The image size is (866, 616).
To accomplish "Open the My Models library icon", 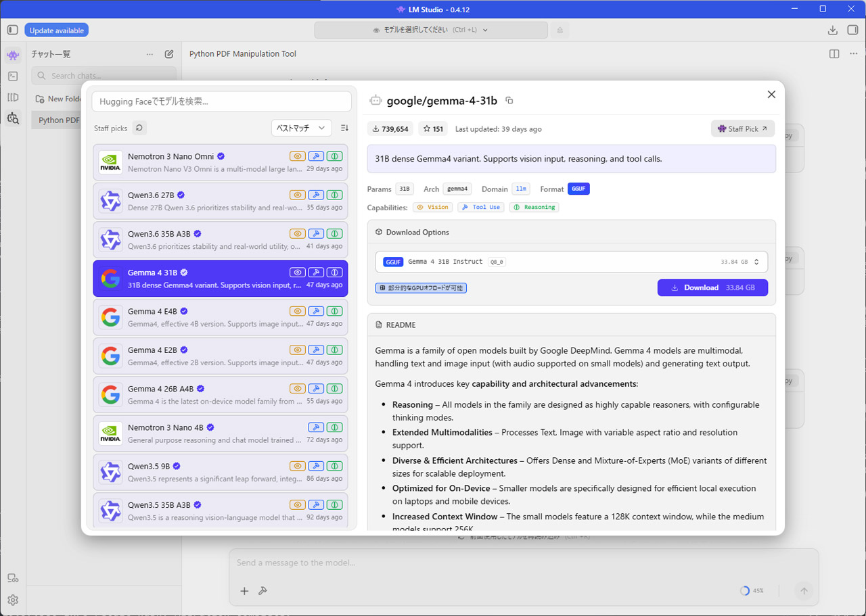I will coord(13,97).
